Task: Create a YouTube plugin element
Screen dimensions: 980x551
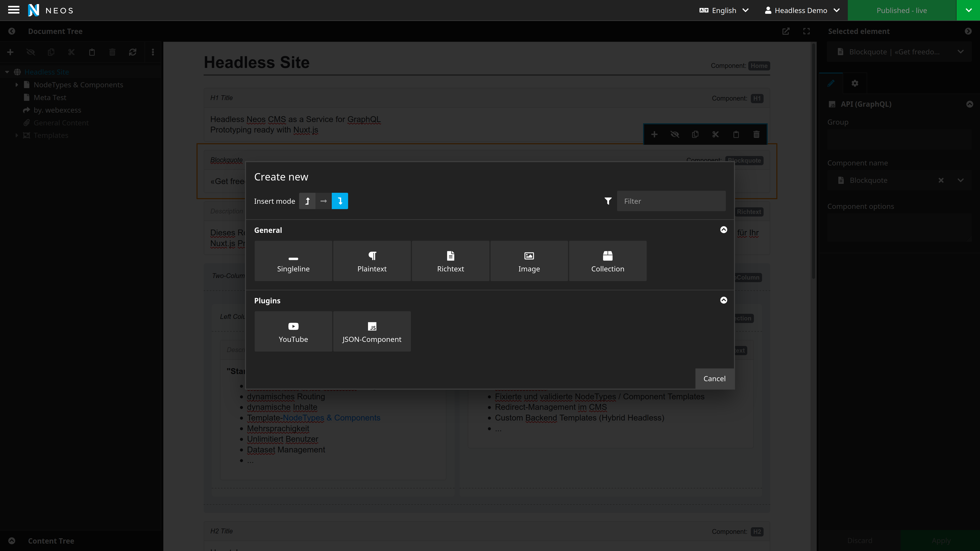Action: 293,331
